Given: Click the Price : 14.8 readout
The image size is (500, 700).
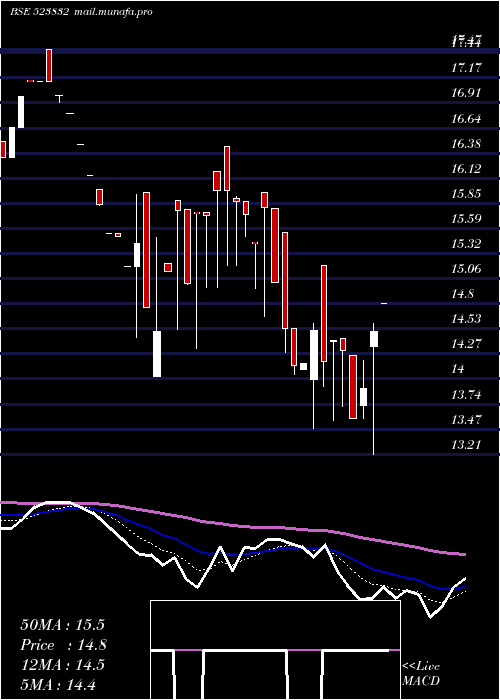Looking at the screenshot, I should pyautogui.click(x=63, y=645).
